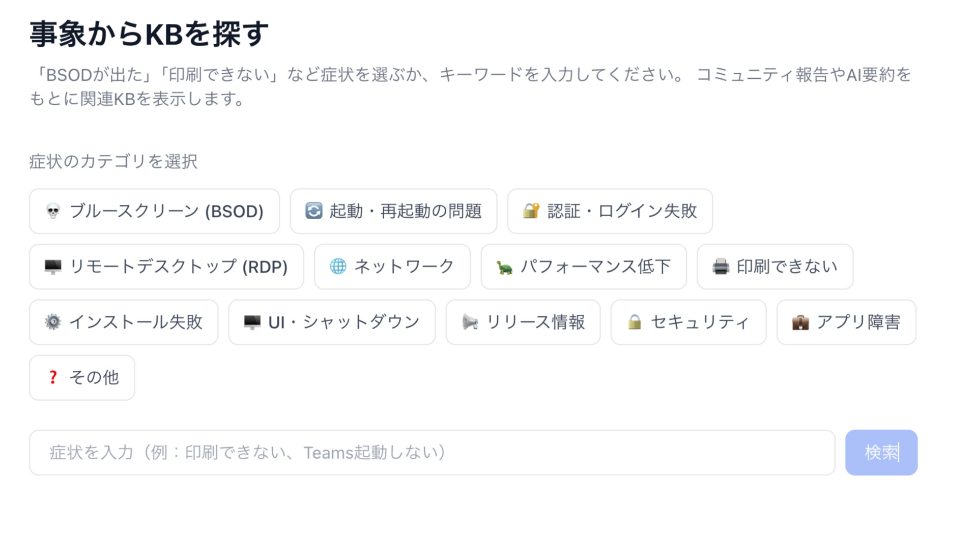Choose the セキュリティ category chip
Image resolution: width=977 pixels, height=560 pixels.
pyautogui.click(x=688, y=322)
